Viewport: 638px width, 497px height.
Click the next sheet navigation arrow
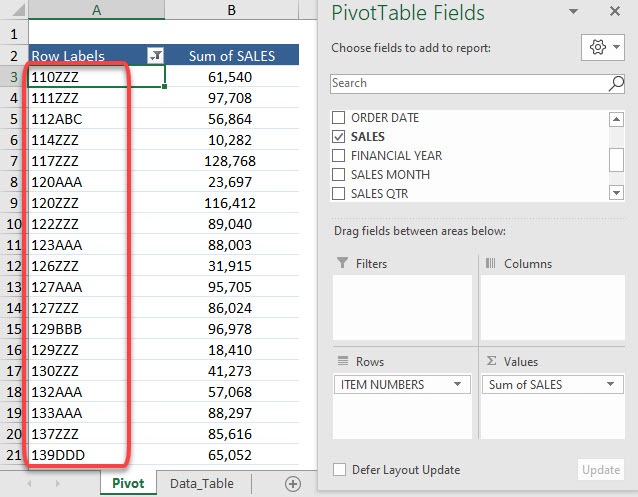(57, 483)
